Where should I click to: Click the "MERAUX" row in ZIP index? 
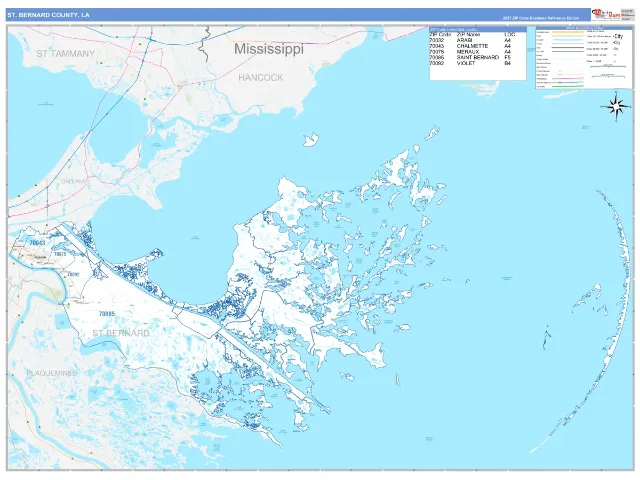tap(470, 52)
